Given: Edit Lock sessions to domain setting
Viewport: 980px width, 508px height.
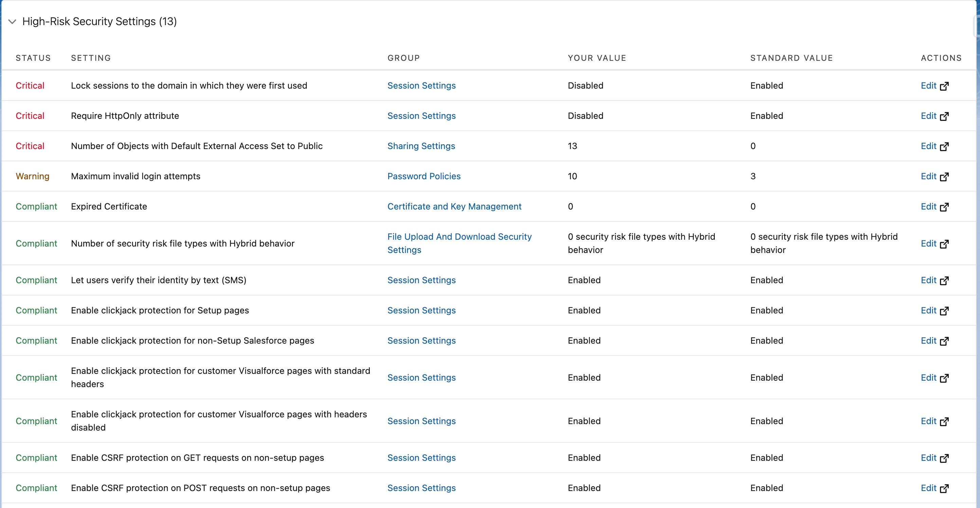Looking at the screenshot, I should (x=928, y=86).
